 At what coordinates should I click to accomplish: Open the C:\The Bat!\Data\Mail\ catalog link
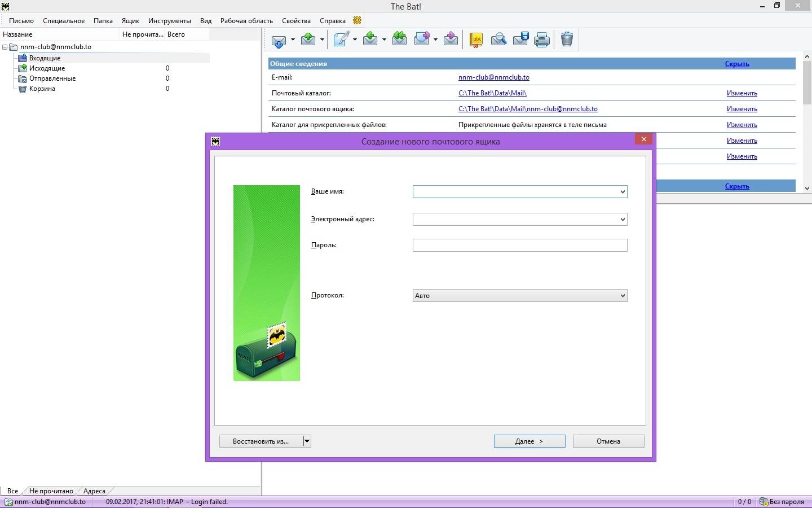point(492,93)
